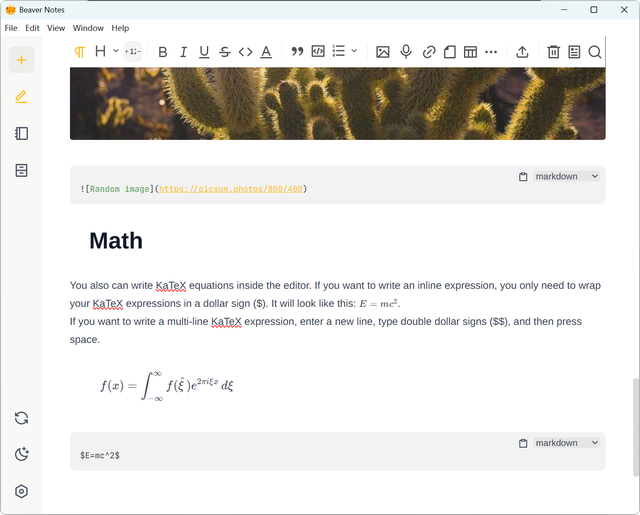The width and height of the screenshot is (640, 515).
Task: Copy the $E=mc^2$ code block
Action: click(x=523, y=443)
